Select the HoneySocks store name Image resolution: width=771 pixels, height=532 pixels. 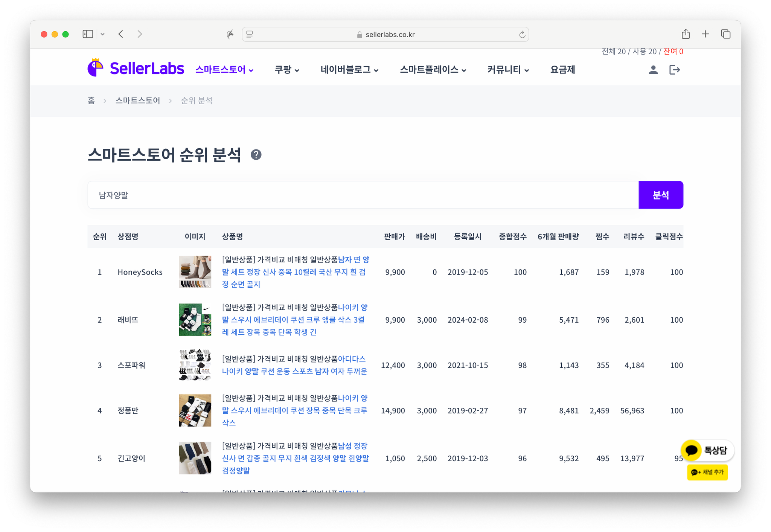point(140,272)
